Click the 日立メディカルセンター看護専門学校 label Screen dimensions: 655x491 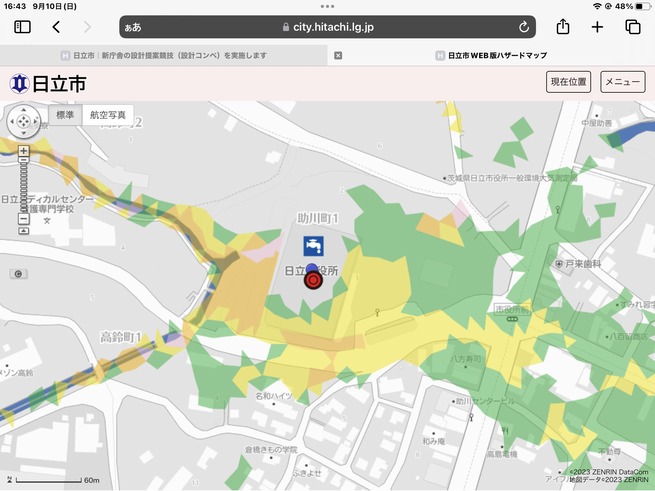point(47,204)
